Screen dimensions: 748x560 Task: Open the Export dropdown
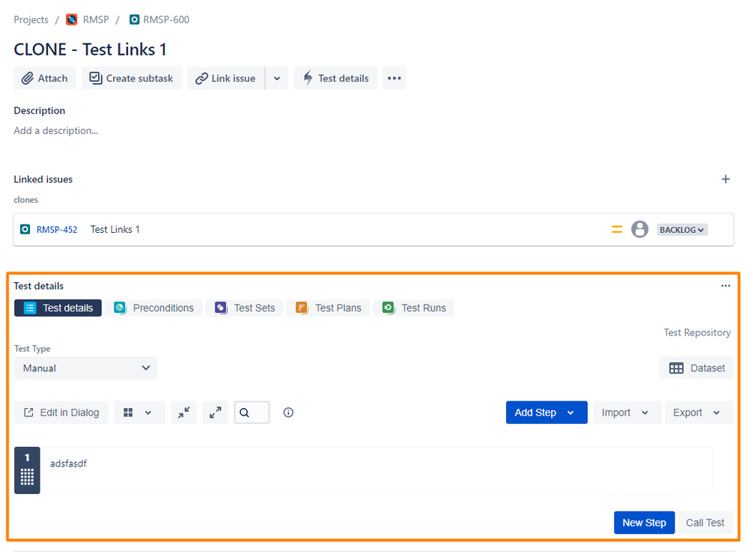[x=699, y=413]
